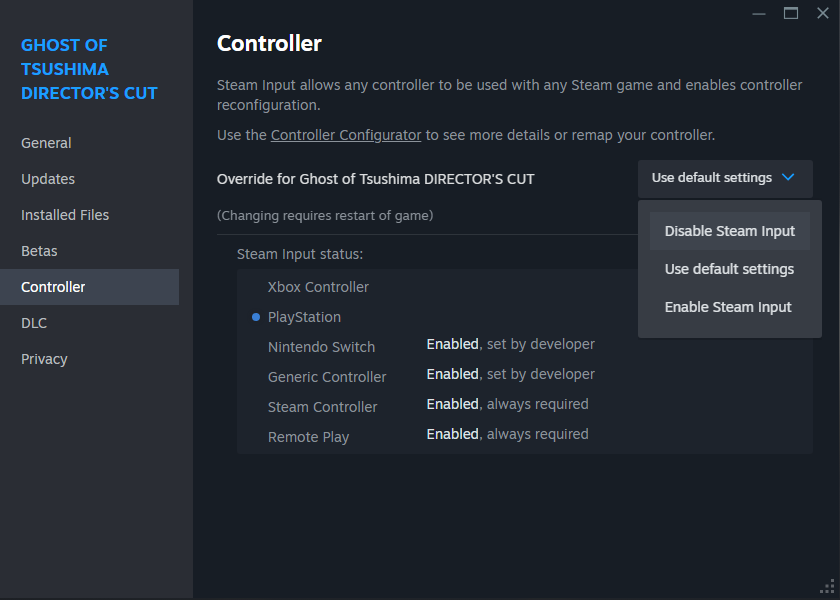
Task: Click the PlayStation blue status dot
Action: point(256,317)
